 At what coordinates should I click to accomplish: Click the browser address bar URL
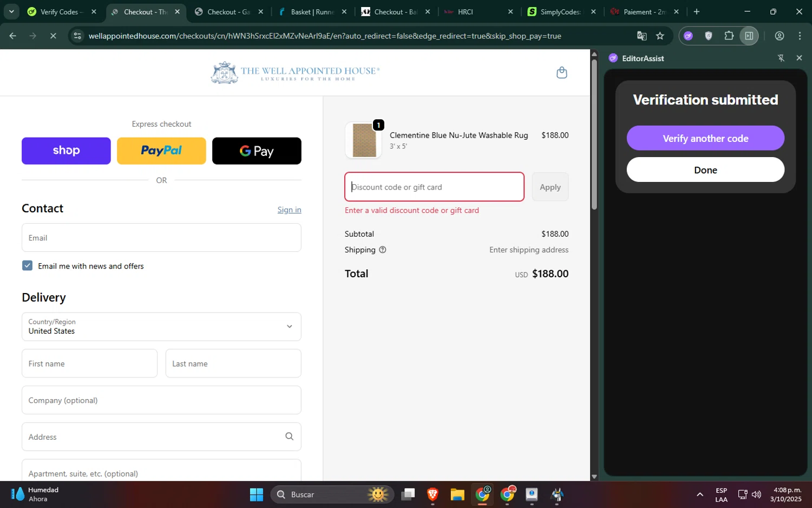(325, 36)
